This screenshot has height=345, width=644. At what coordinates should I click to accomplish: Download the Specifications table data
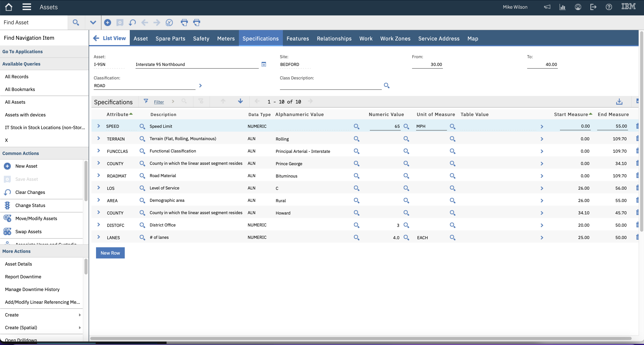(619, 101)
